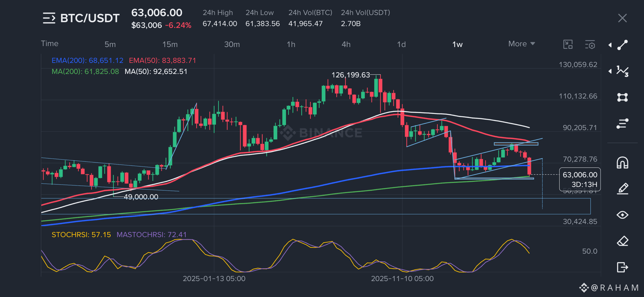Viewport: 644px width, 297px height.
Task: Click the 24h Vol(BTC) value 41,965.47
Action: [x=306, y=24]
